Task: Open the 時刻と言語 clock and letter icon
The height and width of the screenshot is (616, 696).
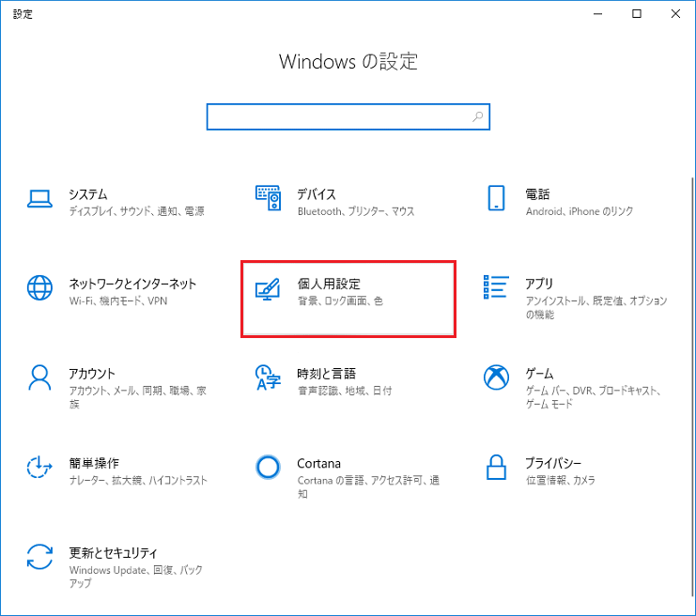Action: tap(268, 377)
